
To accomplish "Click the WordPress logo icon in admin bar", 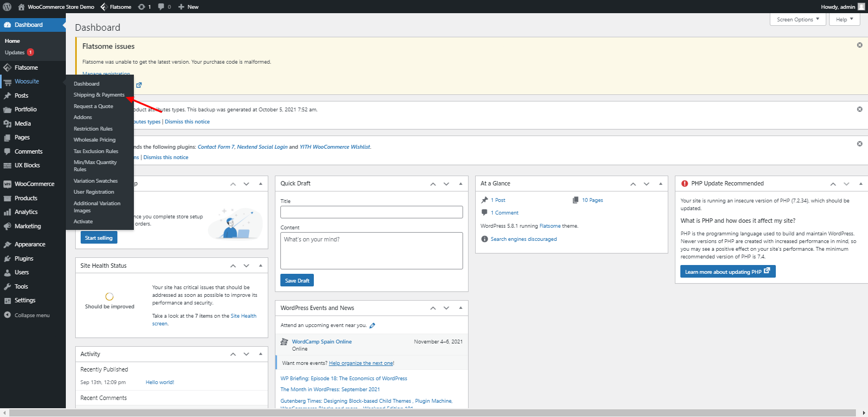I will point(7,7).
